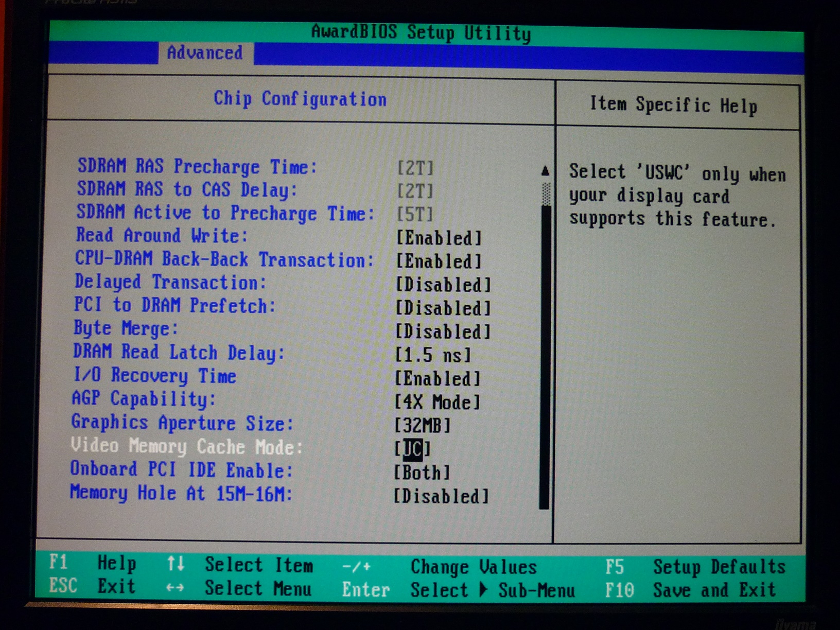Toggle Byte Merge Disabled value
Screen dimensions: 840x630
coord(443,331)
